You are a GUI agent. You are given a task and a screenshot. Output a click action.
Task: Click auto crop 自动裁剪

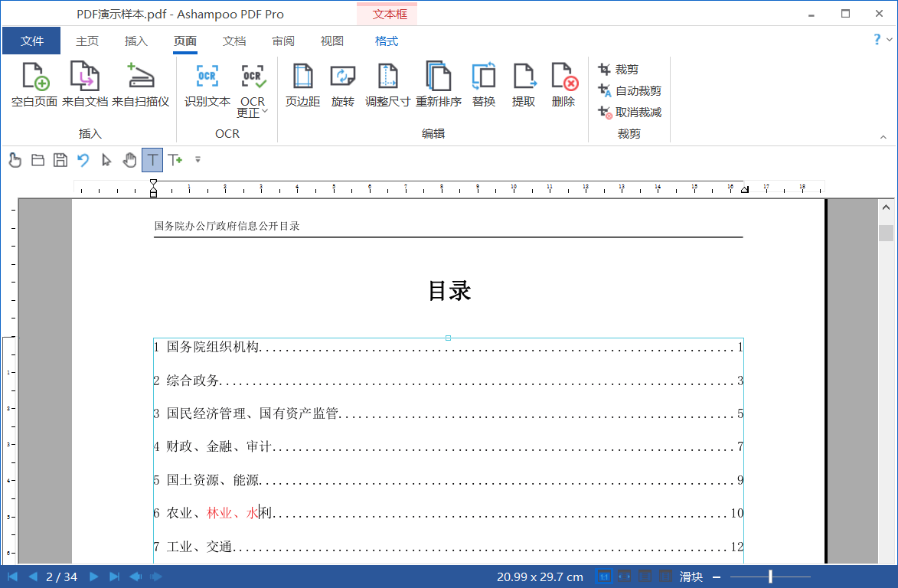coord(629,90)
